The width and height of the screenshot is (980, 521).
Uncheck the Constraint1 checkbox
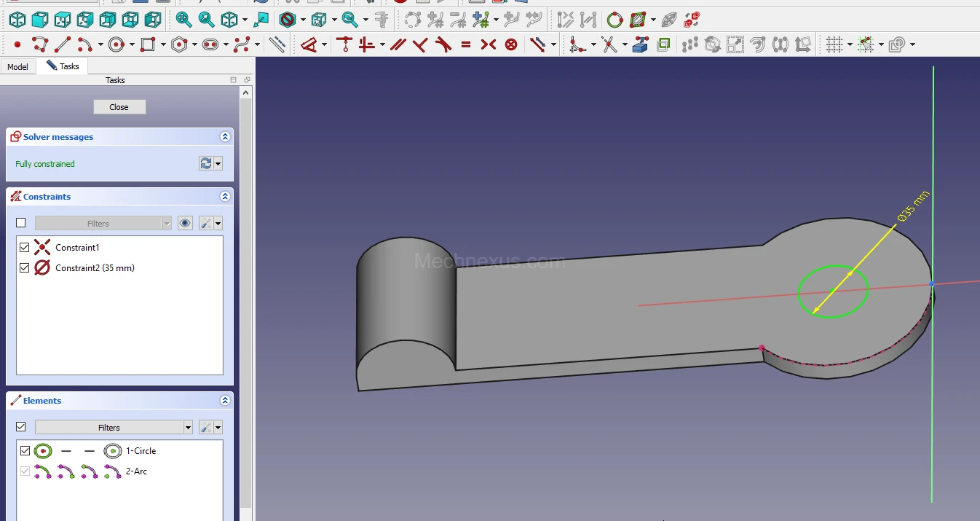25,248
